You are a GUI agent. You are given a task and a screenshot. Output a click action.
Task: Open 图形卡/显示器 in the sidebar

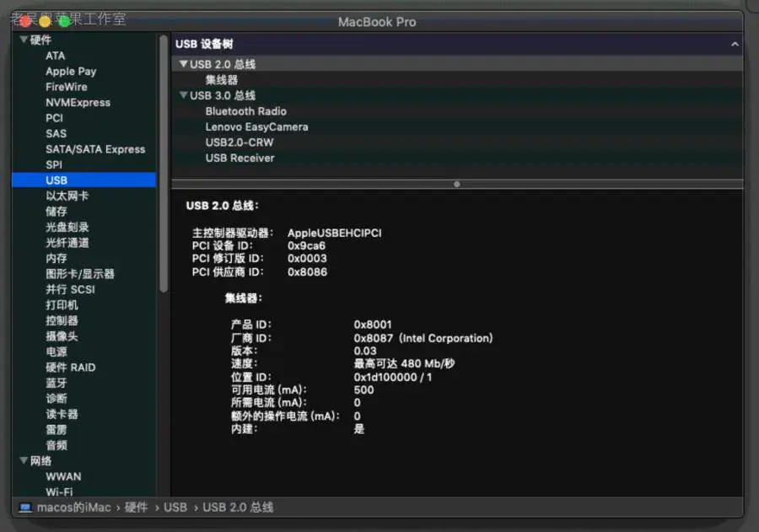click(x=80, y=274)
